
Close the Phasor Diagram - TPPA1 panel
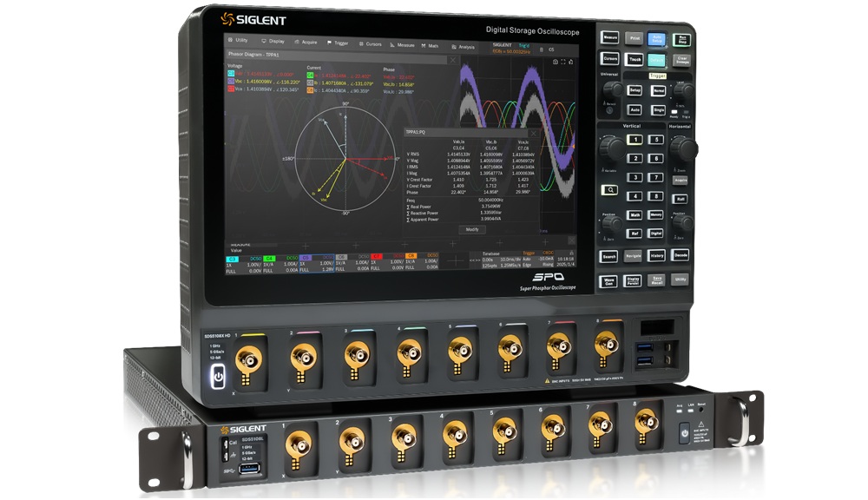click(453, 60)
